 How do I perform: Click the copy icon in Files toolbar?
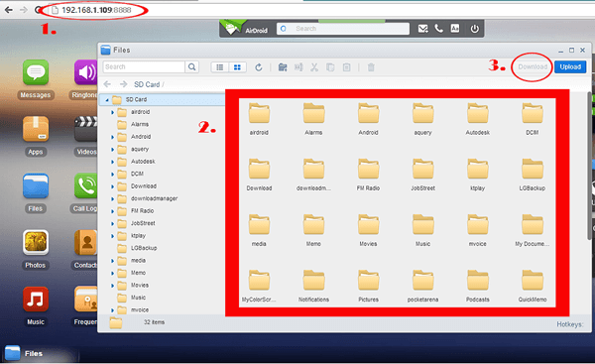click(330, 67)
